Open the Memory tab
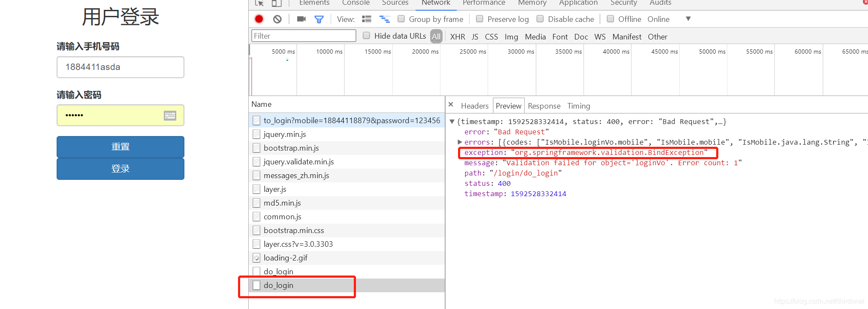 532,3
